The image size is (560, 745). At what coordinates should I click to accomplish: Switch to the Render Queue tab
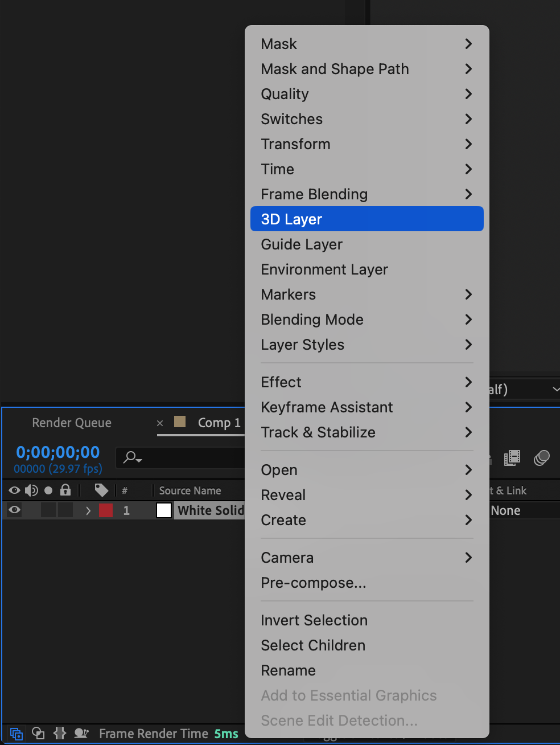tap(72, 423)
